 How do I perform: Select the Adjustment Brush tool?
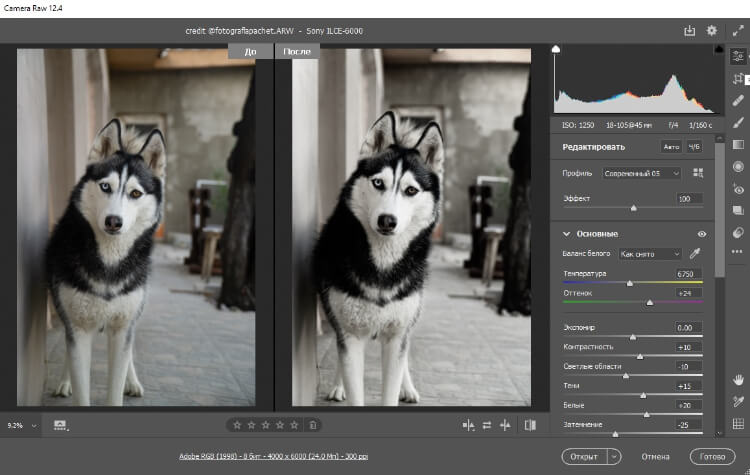click(x=739, y=122)
